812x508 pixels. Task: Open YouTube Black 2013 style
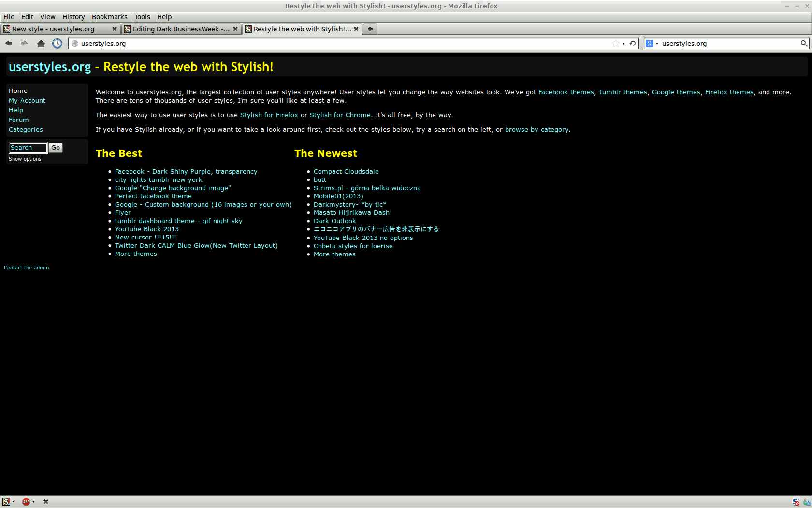click(x=147, y=229)
